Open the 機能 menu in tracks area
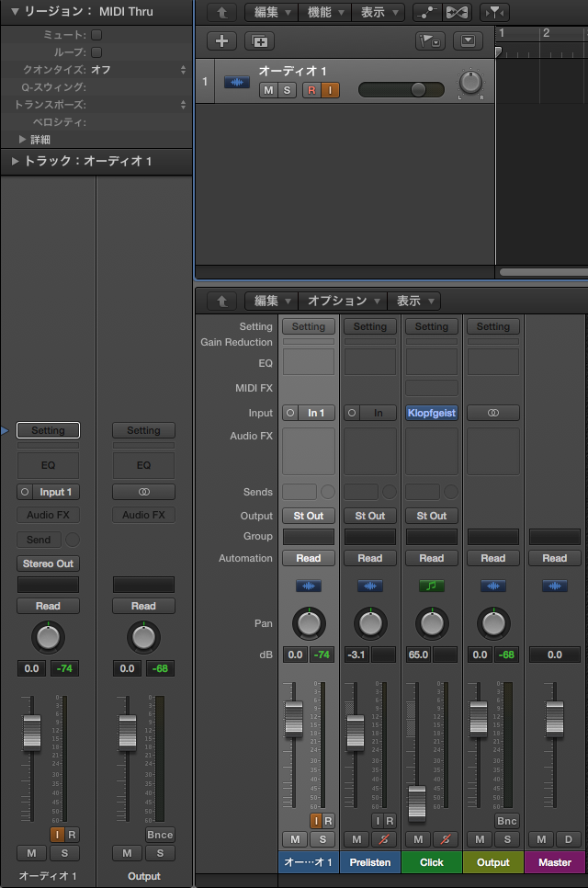Screen dimensions: 588x888 coord(327,13)
